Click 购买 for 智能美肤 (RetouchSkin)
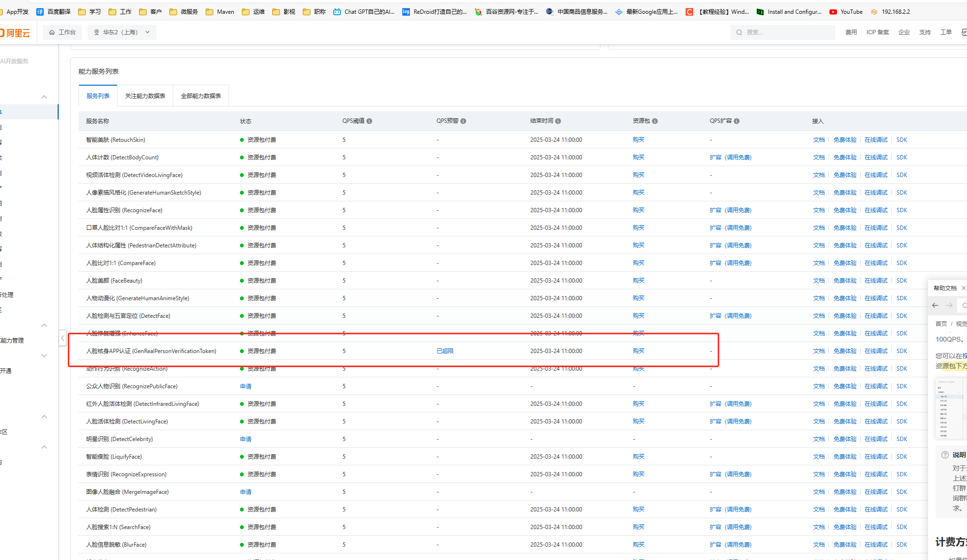The width and height of the screenshot is (967, 560). tap(638, 140)
